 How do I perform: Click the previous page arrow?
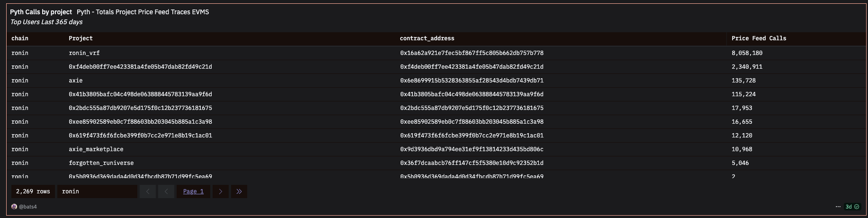click(166, 191)
